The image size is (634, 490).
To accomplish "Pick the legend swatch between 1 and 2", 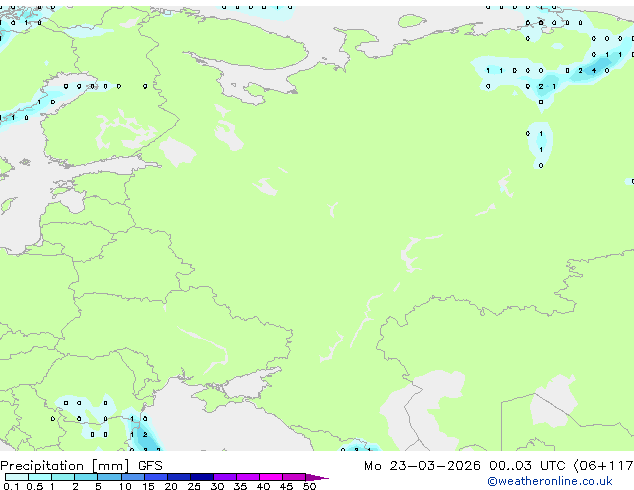I will click(x=63, y=477).
